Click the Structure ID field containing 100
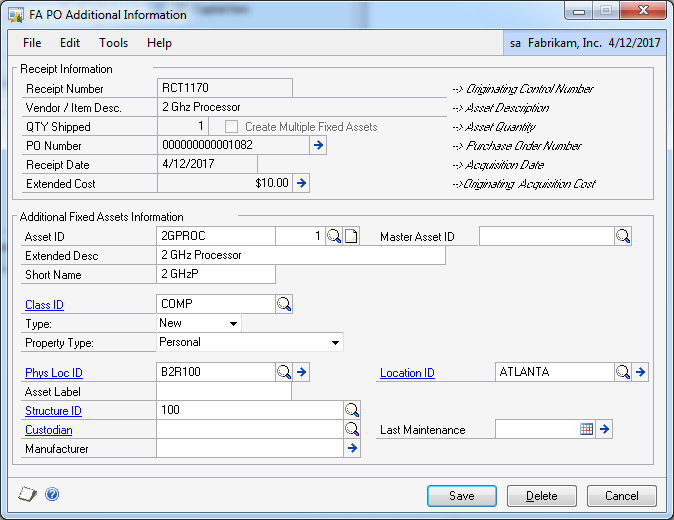 (x=250, y=410)
